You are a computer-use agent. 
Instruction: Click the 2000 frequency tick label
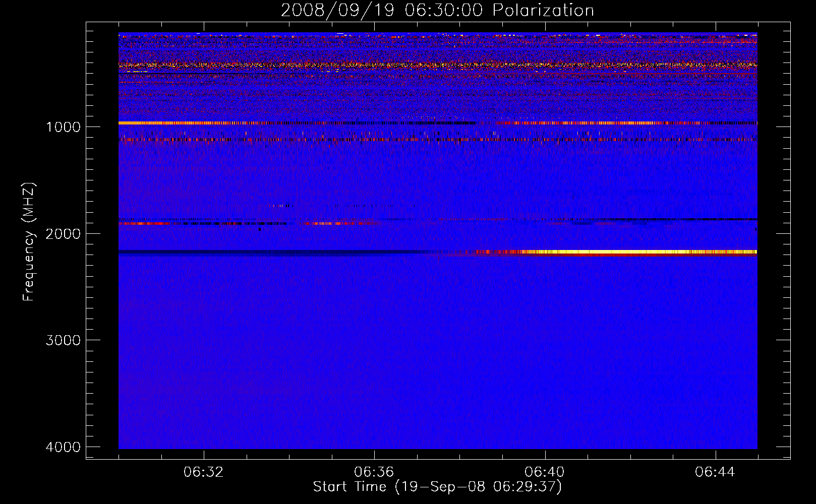pyautogui.click(x=63, y=234)
